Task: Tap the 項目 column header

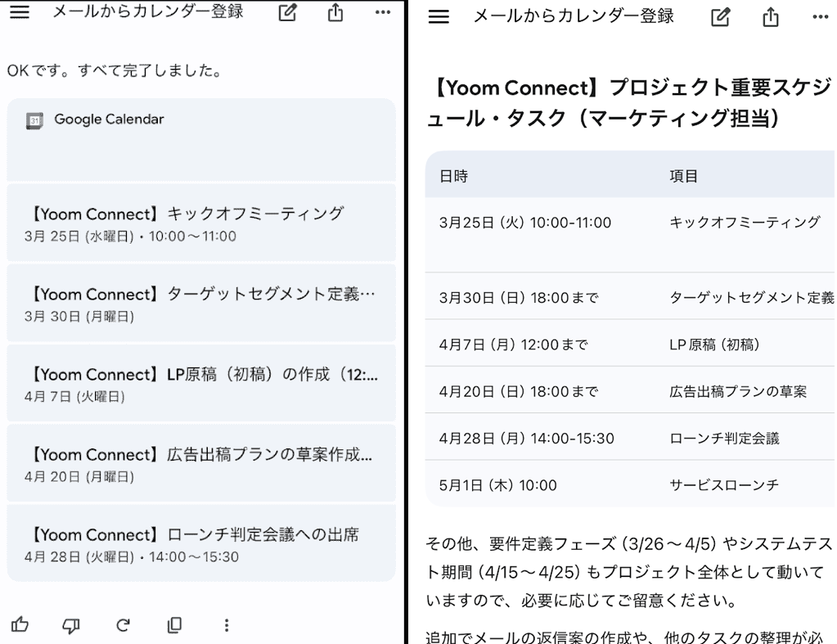Action: pyautogui.click(x=684, y=176)
